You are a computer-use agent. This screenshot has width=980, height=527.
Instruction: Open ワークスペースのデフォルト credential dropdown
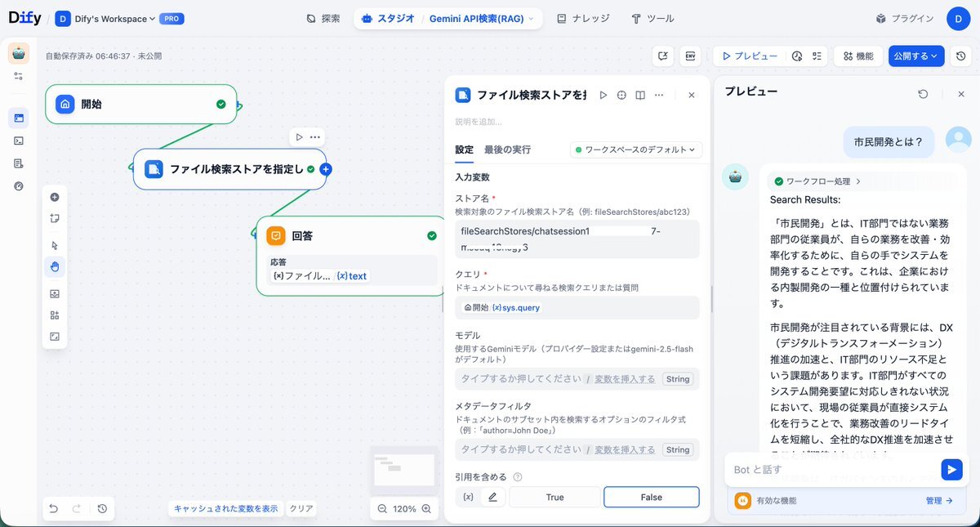click(x=635, y=150)
